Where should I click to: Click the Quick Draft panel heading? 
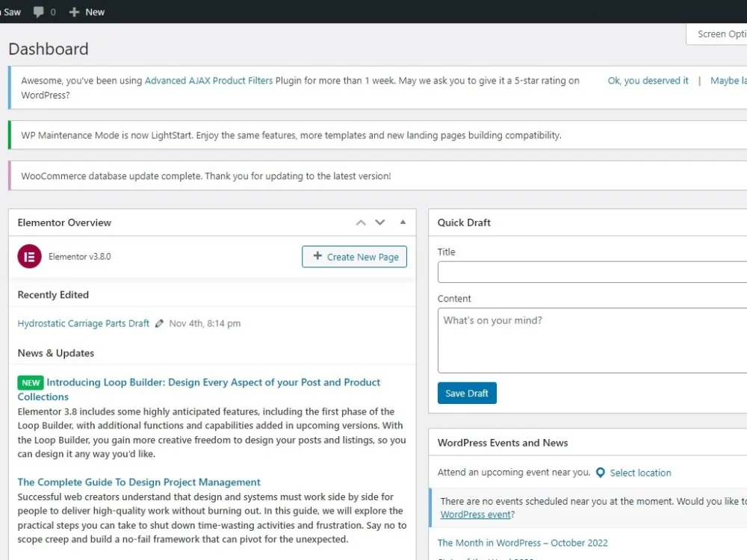[464, 223]
